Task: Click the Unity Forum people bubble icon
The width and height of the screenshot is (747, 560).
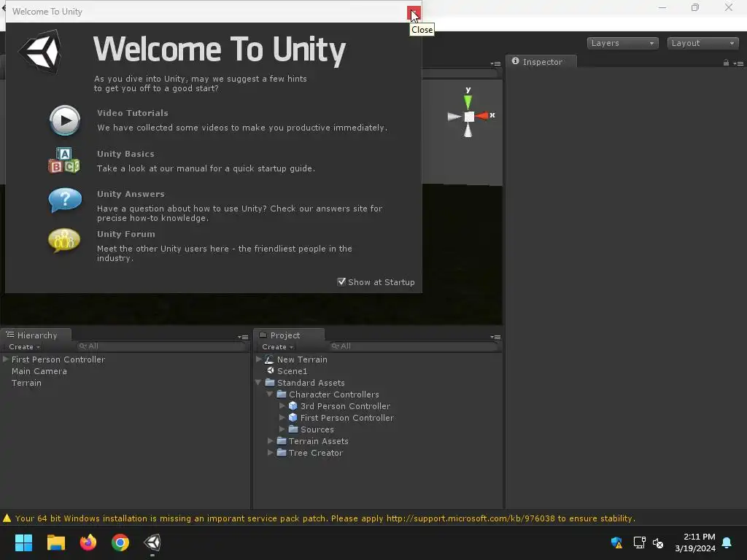Action: coord(64,241)
